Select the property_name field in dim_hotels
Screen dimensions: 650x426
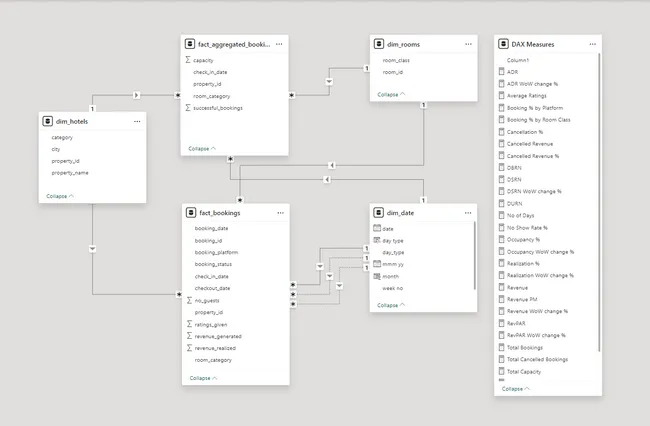click(69, 173)
